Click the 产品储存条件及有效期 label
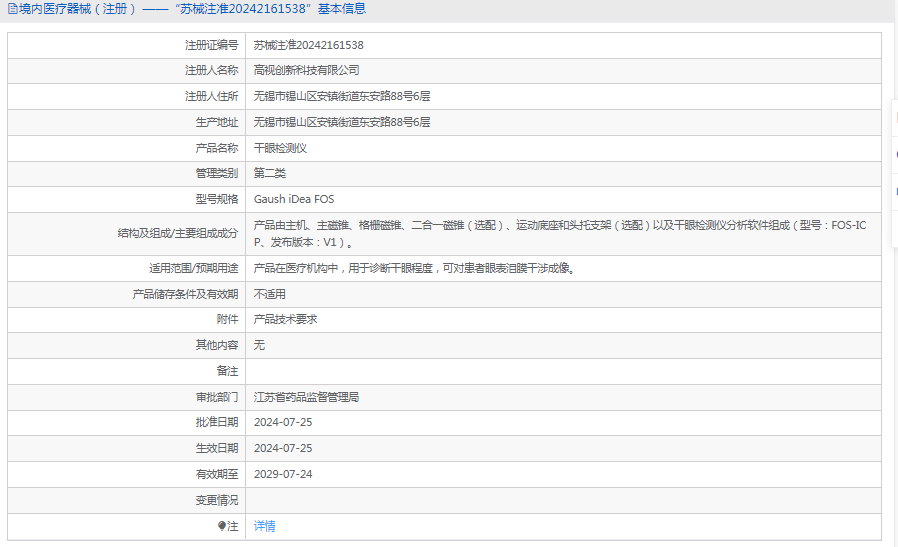The image size is (898, 547). tap(185, 294)
